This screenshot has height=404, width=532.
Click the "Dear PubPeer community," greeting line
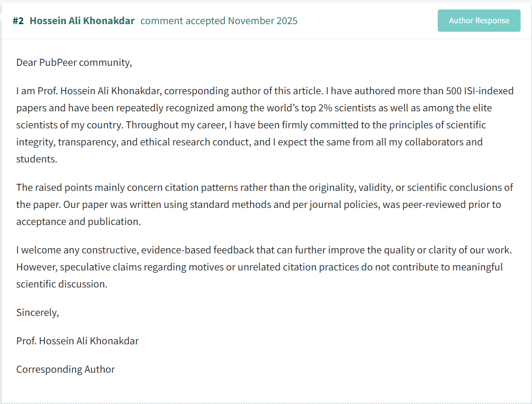tap(74, 63)
